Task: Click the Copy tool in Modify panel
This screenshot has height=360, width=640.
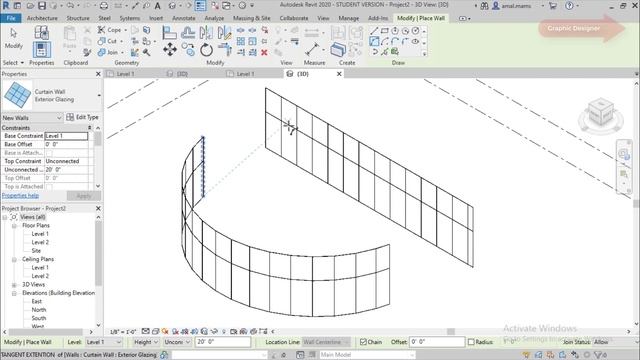Action: (188, 50)
